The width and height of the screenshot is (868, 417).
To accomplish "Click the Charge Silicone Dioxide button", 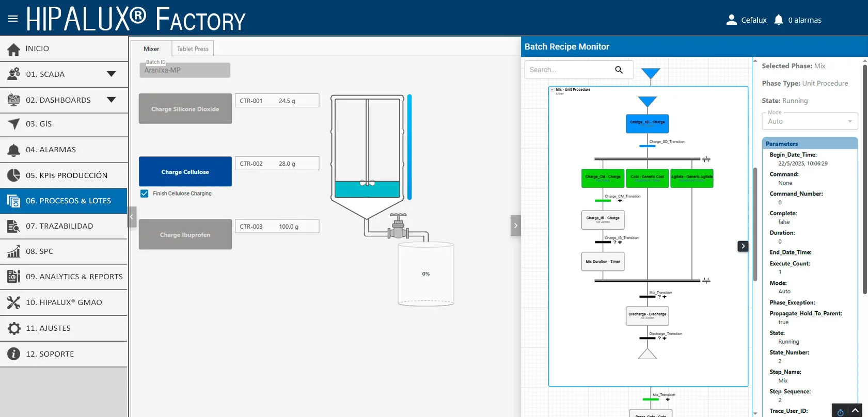I will click(185, 109).
